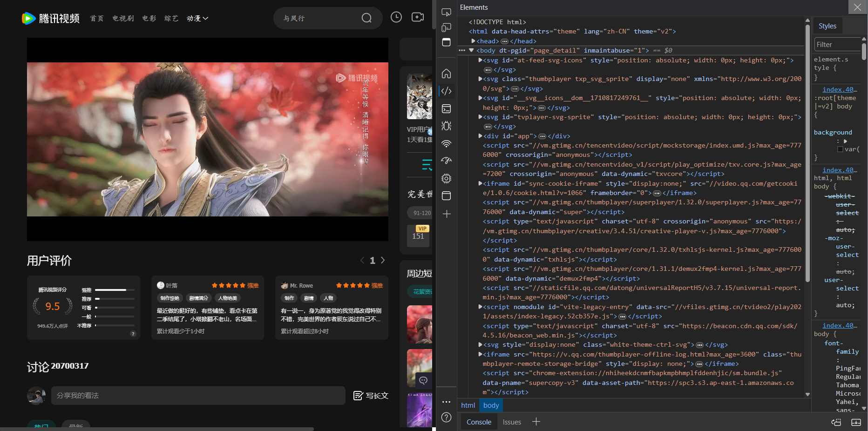
Task: Toggle device emulation in DevTools
Action: click(x=446, y=27)
